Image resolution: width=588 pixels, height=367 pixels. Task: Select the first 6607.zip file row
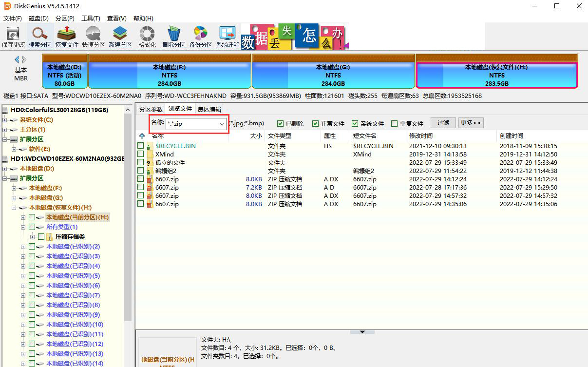coord(167,179)
